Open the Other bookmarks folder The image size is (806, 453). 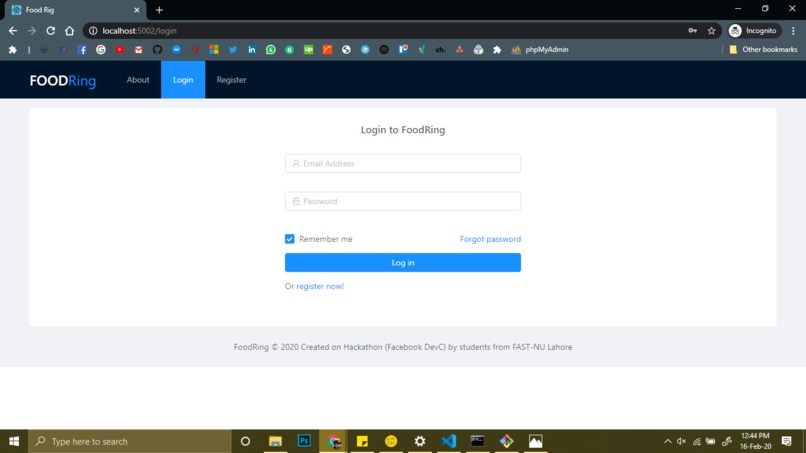click(x=763, y=50)
